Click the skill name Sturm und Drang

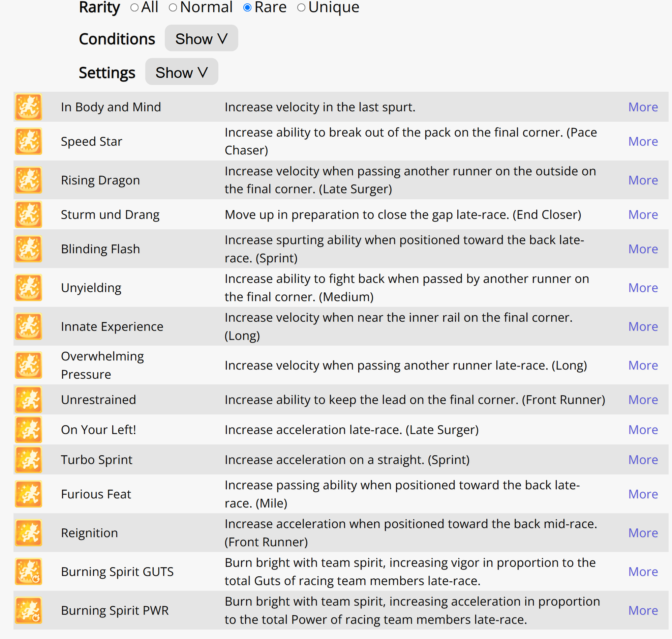(x=110, y=215)
